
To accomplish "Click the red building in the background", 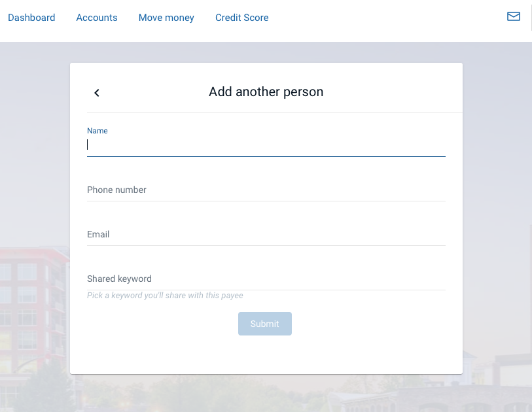I will (32, 312).
